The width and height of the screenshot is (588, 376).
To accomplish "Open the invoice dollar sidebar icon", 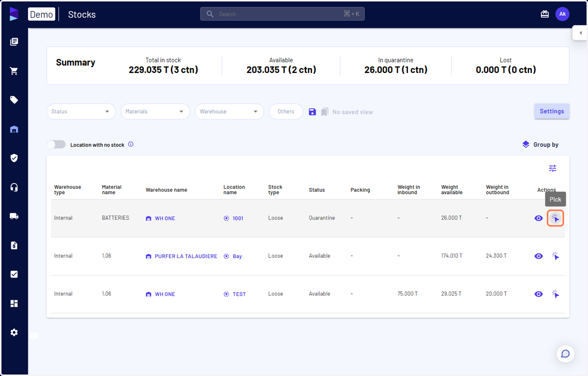I will pos(14,245).
